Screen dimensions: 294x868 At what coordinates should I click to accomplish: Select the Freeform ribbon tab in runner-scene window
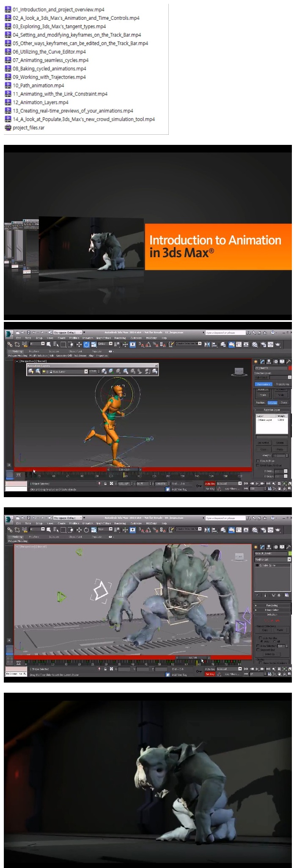tap(33, 351)
